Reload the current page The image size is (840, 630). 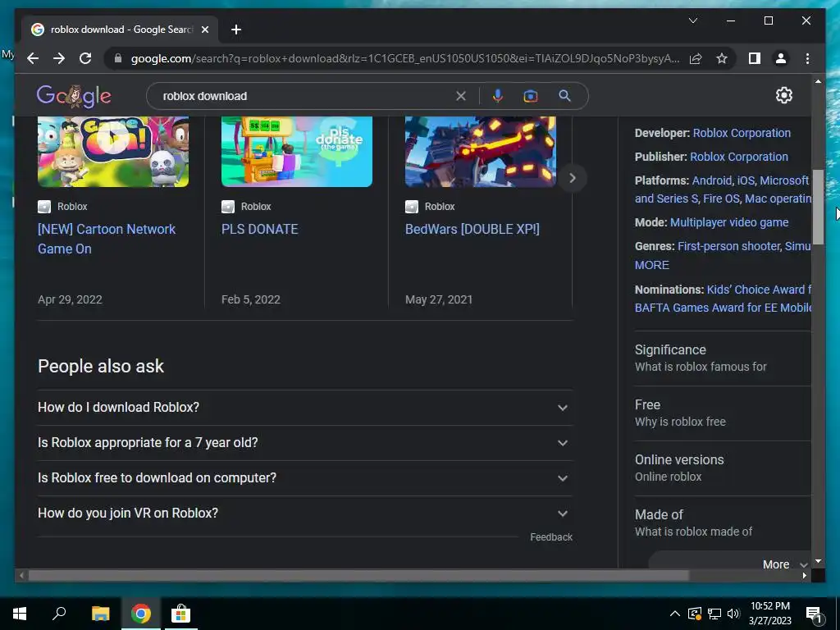click(85, 58)
